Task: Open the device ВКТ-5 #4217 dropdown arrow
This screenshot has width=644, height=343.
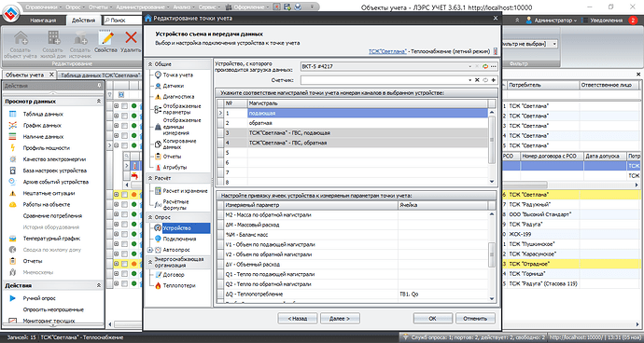Action: pos(470,66)
